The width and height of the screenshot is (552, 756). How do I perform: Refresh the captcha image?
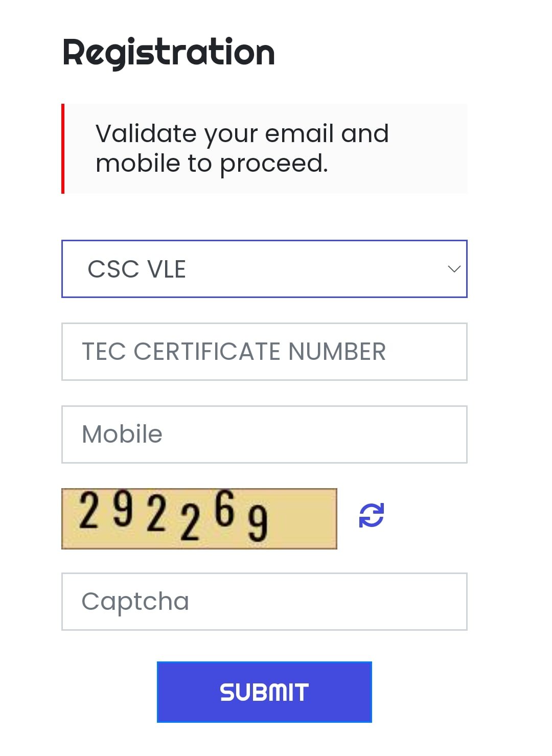(371, 515)
